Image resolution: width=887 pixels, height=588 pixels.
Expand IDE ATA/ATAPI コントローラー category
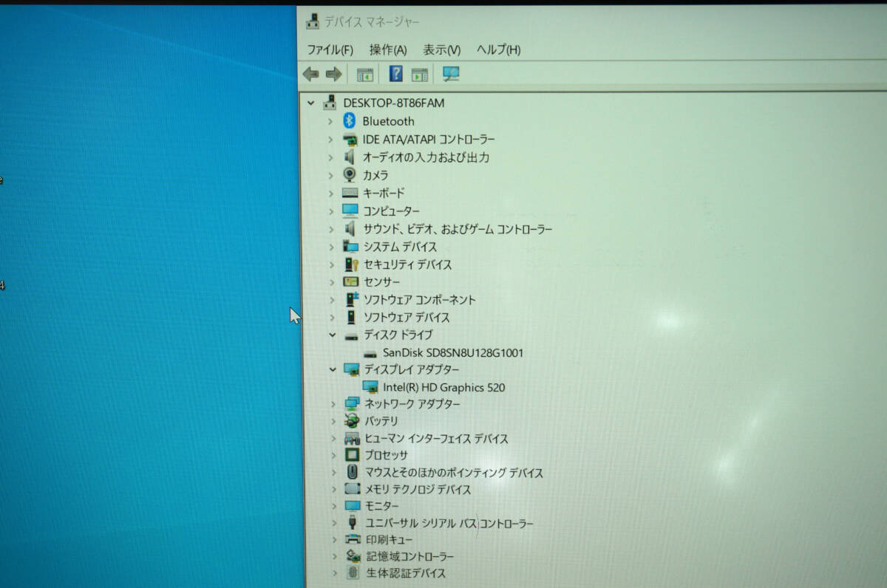[x=330, y=139]
